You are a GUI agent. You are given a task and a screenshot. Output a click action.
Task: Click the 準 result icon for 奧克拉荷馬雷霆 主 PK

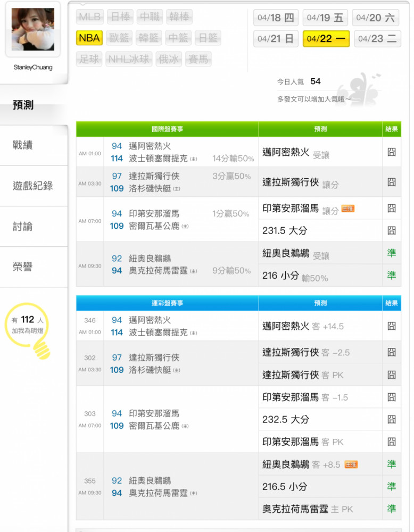[x=391, y=509]
